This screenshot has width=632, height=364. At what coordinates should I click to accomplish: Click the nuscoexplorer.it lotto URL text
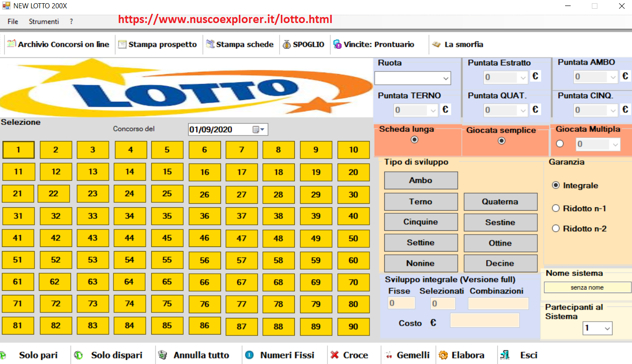click(225, 19)
